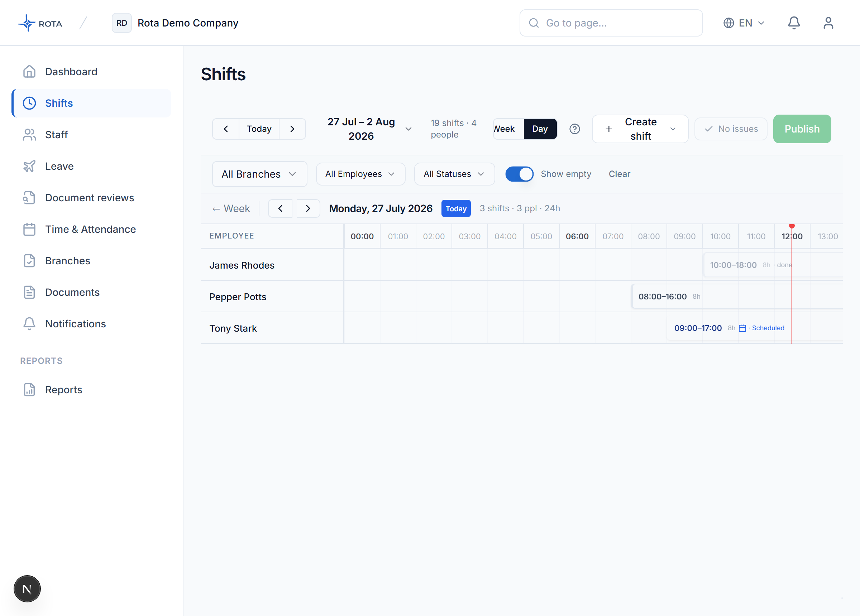Open Dashboard in sidebar
The width and height of the screenshot is (860, 616).
pos(92,72)
